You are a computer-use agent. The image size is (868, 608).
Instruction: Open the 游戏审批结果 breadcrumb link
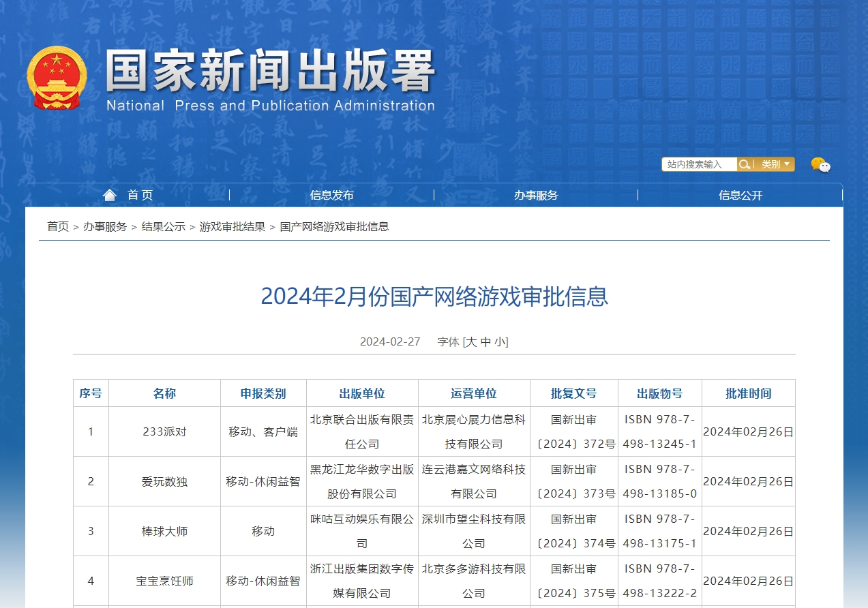coord(233,227)
